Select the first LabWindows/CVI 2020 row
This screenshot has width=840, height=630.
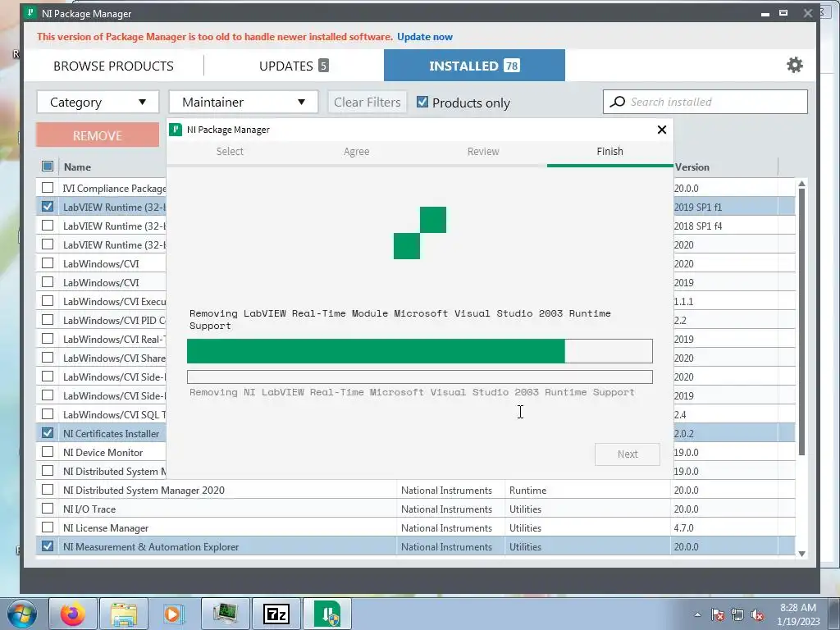[101, 263]
